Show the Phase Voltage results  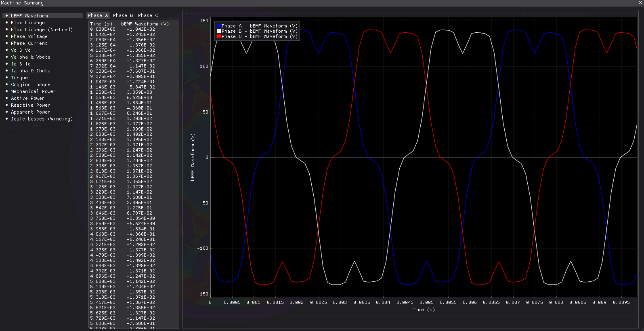[29, 36]
